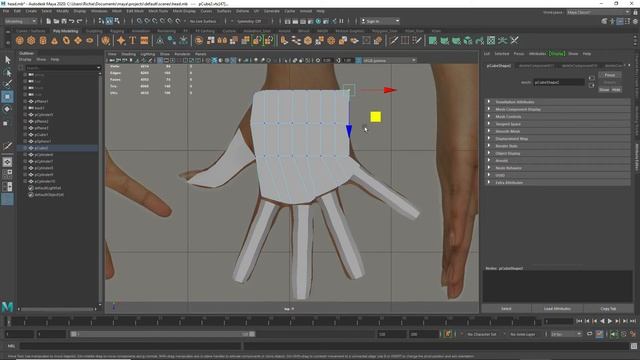
Task: Switch to the single pane layout
Action: point(7,162)
